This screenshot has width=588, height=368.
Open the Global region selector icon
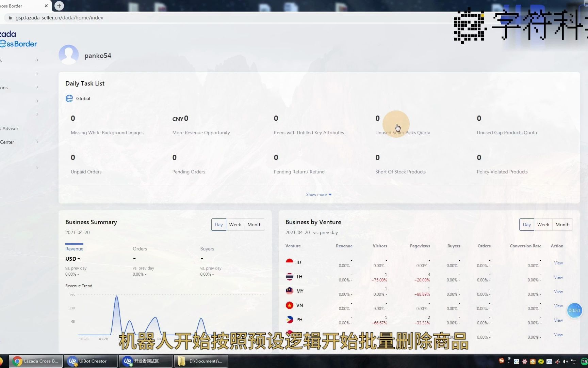coord(69,98)
